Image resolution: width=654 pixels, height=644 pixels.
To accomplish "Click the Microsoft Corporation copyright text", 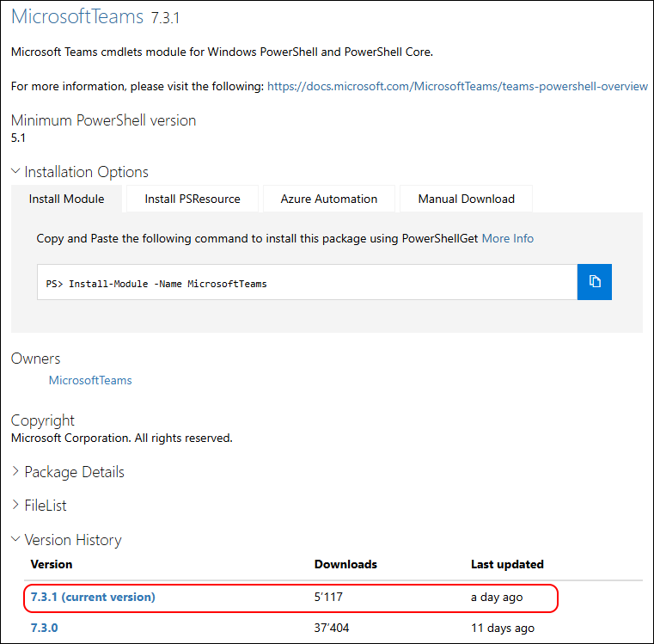I will point(121,438).
